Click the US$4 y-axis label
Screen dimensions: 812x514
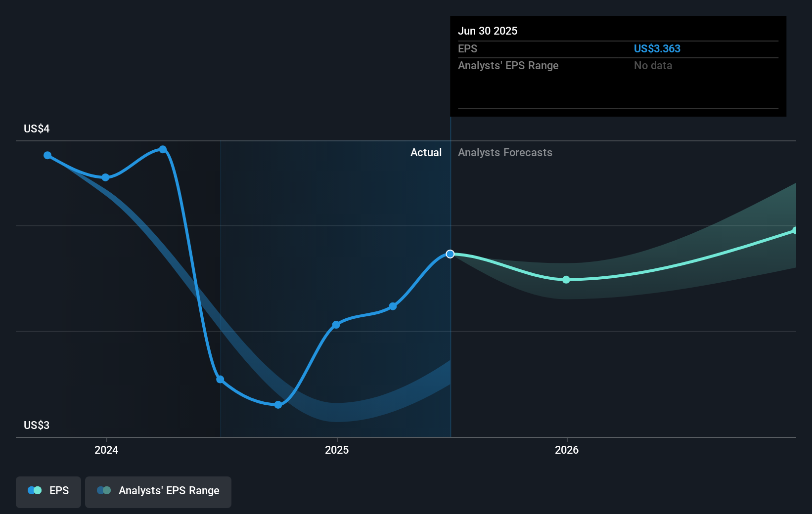pyautogui.click(x=37, y=129)
